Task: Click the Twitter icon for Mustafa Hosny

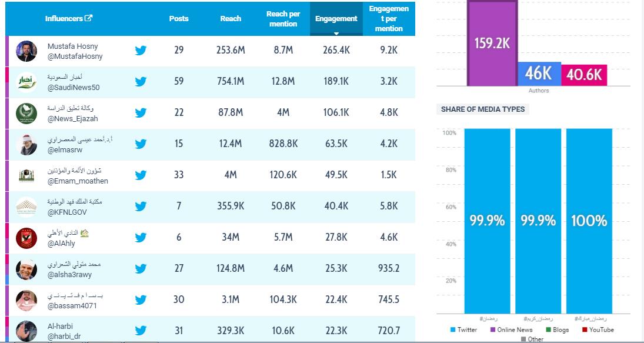Action: 141,51
